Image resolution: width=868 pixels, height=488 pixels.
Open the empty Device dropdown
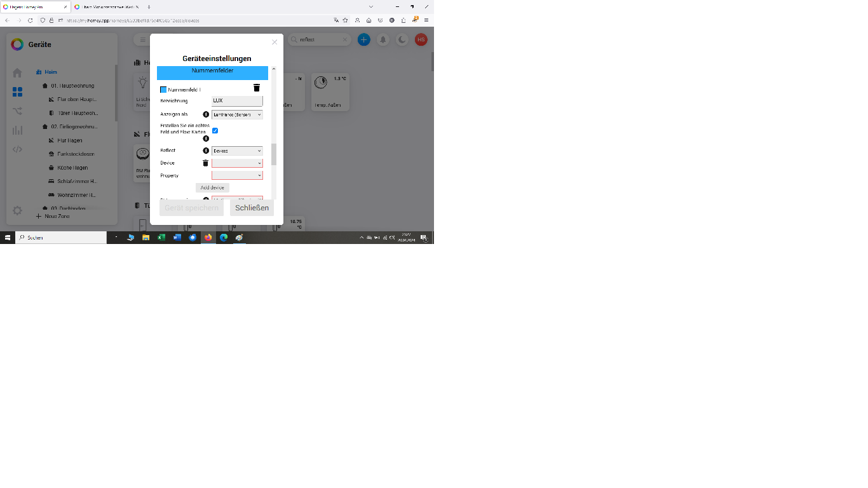(x=237, y=163)
